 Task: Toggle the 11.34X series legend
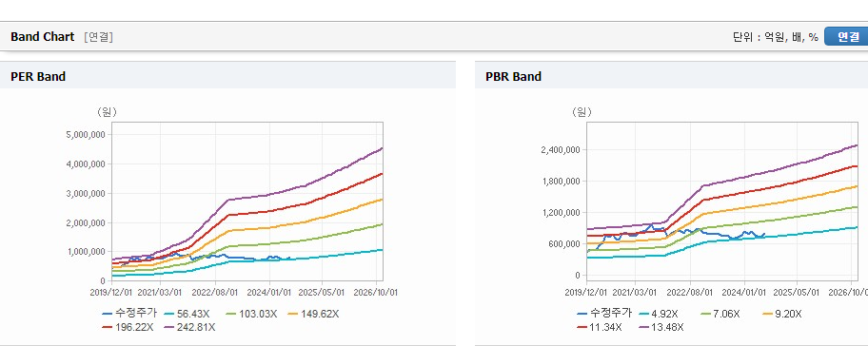600,327
